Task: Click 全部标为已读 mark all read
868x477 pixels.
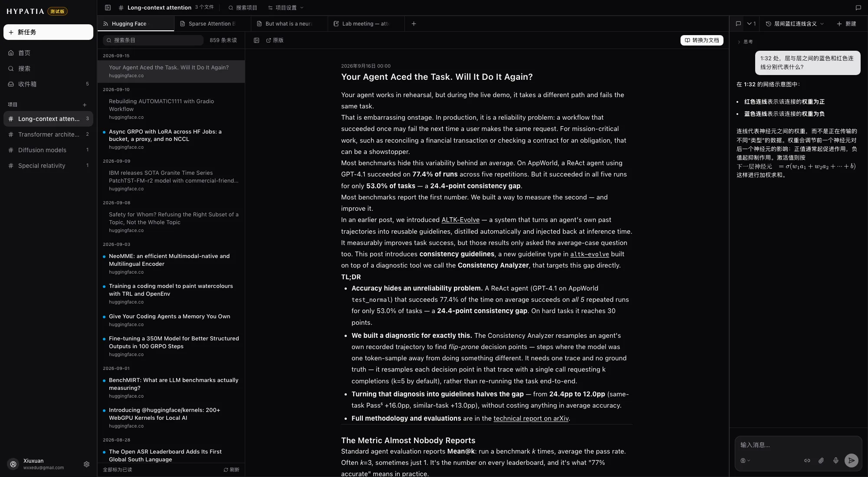Action: click(x=117, y=470)
